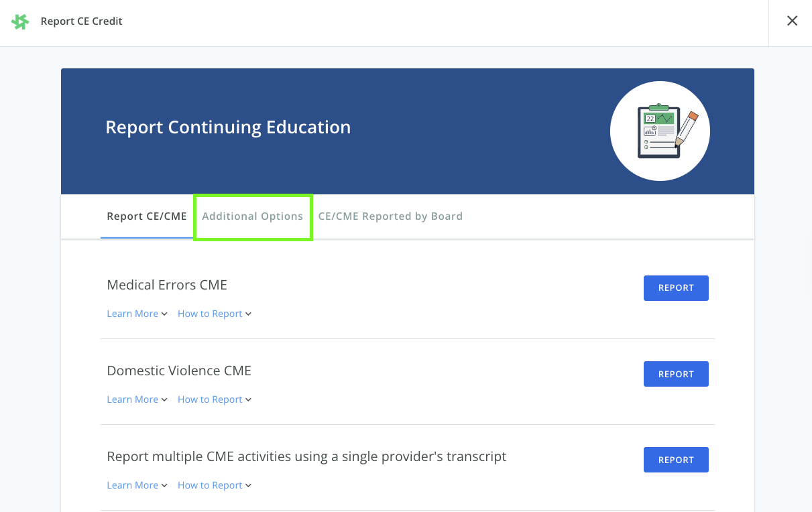Viewport: 812px width, 512px height.
Task: Click the Report Continuing Education banner title
Action: [228, 127]
